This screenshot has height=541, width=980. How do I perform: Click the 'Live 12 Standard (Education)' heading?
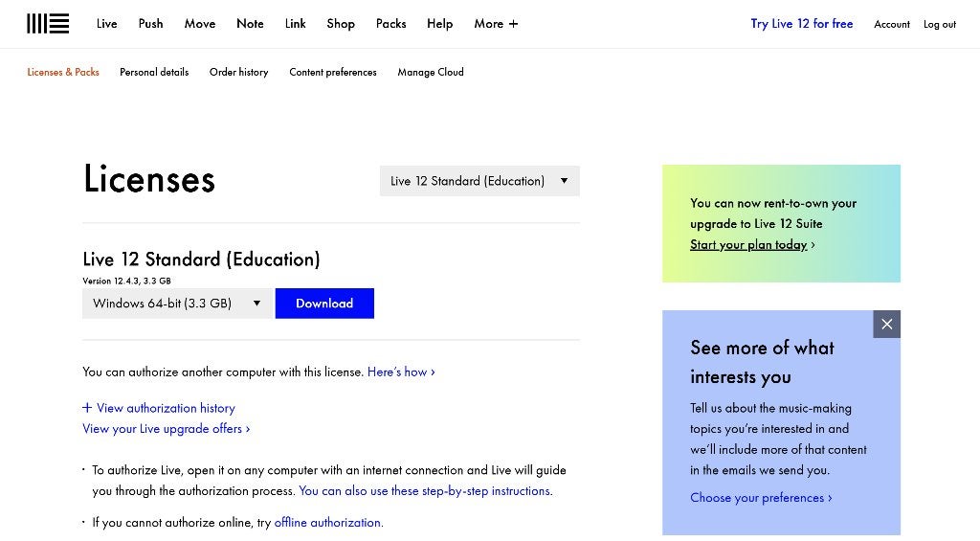click(x=201, y=259)
